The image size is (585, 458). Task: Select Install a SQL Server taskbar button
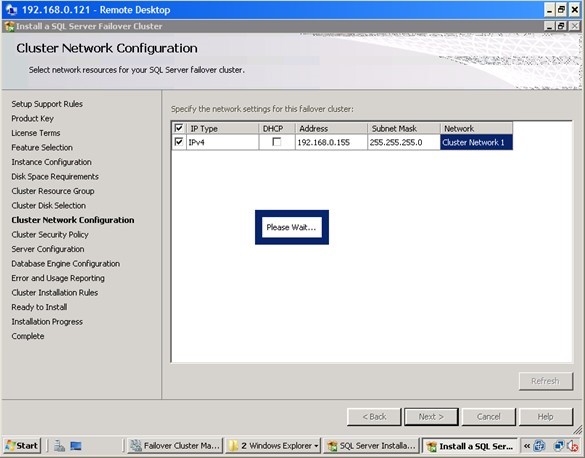[470, 446]
